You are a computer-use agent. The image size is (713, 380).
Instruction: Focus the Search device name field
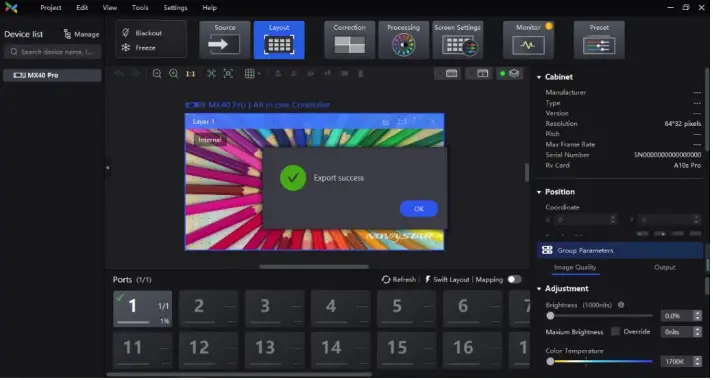(x=53, y=52)
